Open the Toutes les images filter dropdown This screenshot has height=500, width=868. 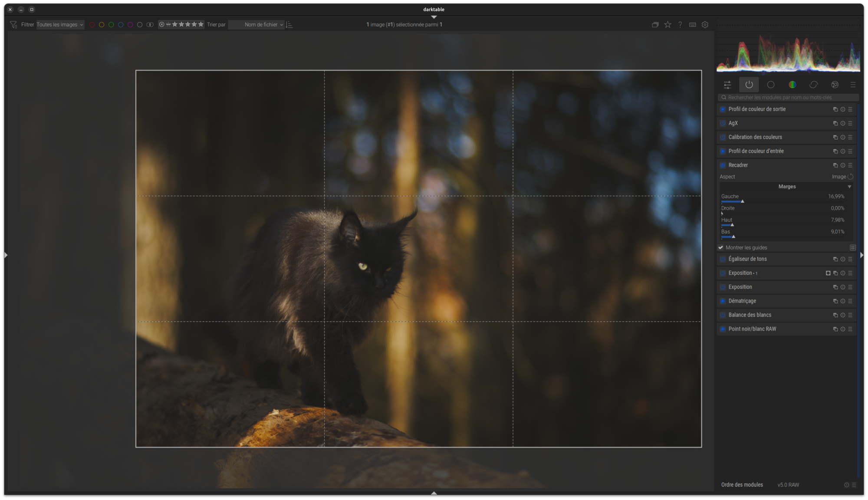coord(60,25)
